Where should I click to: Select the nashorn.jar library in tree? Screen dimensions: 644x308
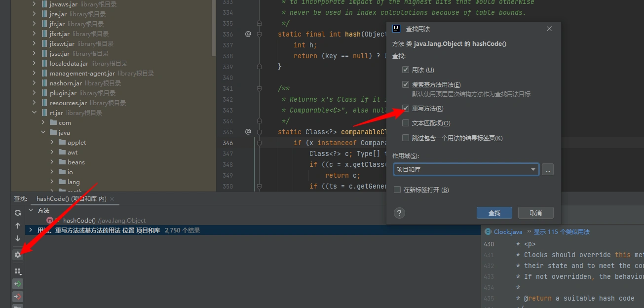(66, 83)
